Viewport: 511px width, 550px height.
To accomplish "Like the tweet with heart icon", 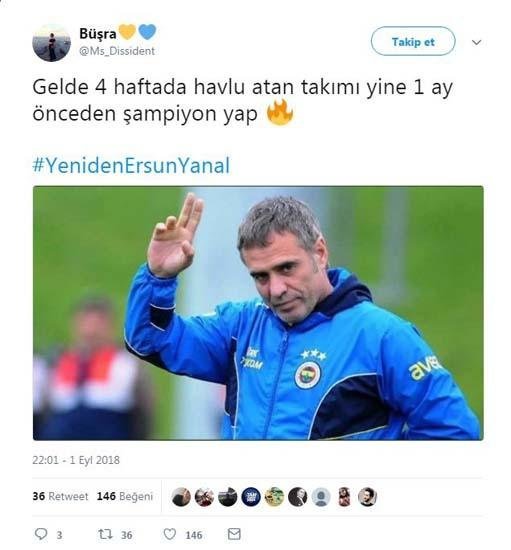I will tap(170, 534).
